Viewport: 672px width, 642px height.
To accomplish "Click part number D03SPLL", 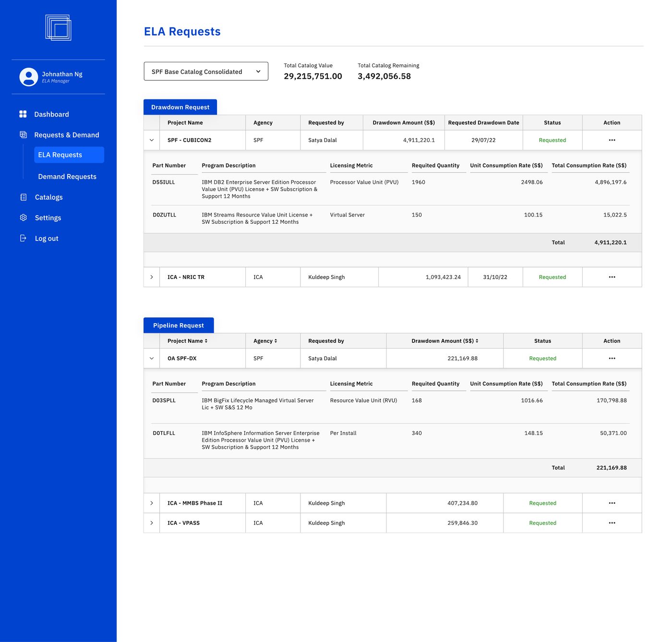I will pyautogui.click(x=164, y=400).
